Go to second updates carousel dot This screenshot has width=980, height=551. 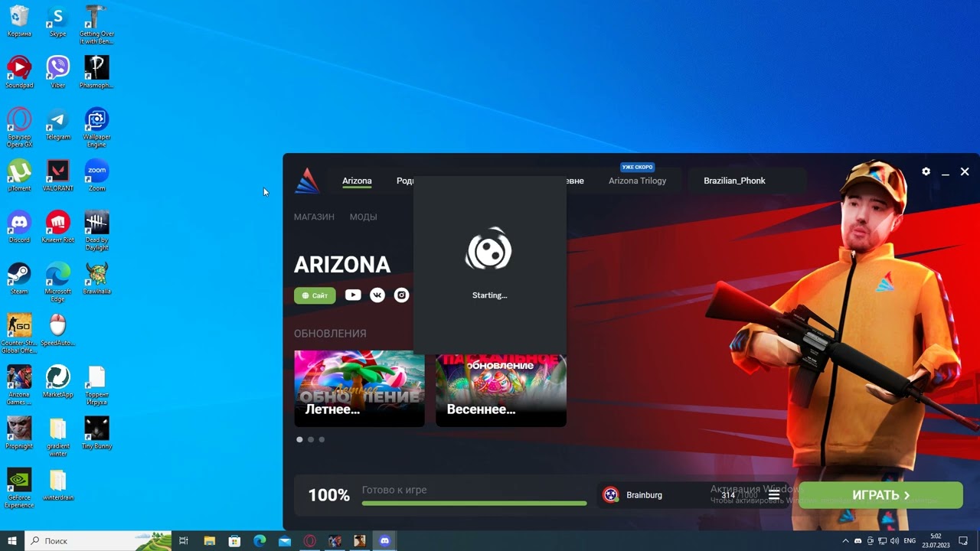coord(311,439)
